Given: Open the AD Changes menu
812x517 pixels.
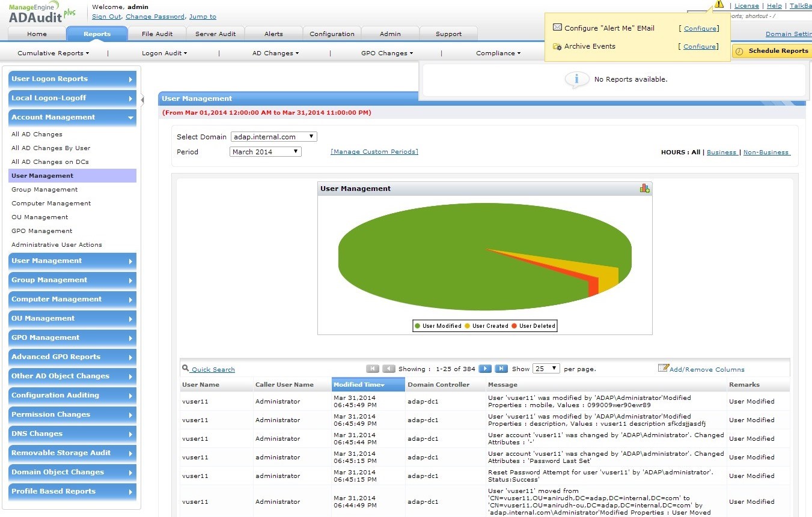Looking at the screenshot, I should point(275,53).
